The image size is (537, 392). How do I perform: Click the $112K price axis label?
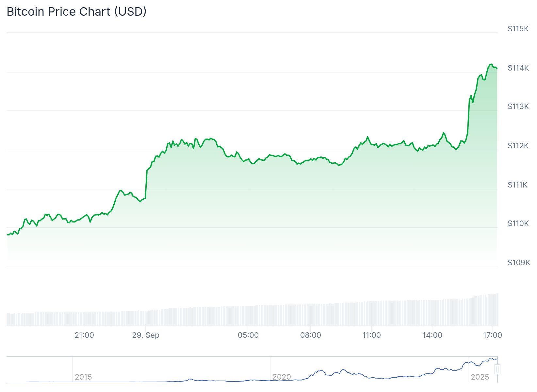click(x=518, y=146)
